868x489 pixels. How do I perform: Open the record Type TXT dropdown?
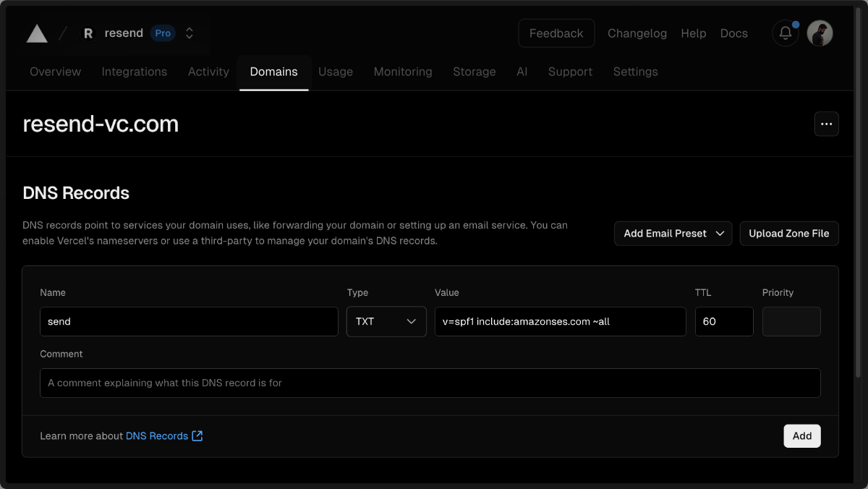pyautogui.click(x=386, y=321)
